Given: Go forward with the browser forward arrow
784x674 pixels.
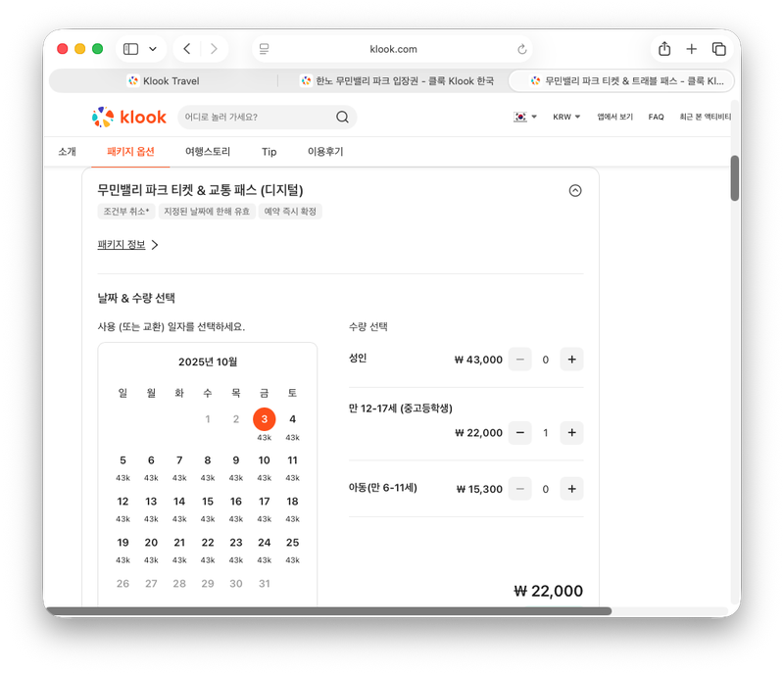Looking at the screenshot, I should click(x=214, y=49).
